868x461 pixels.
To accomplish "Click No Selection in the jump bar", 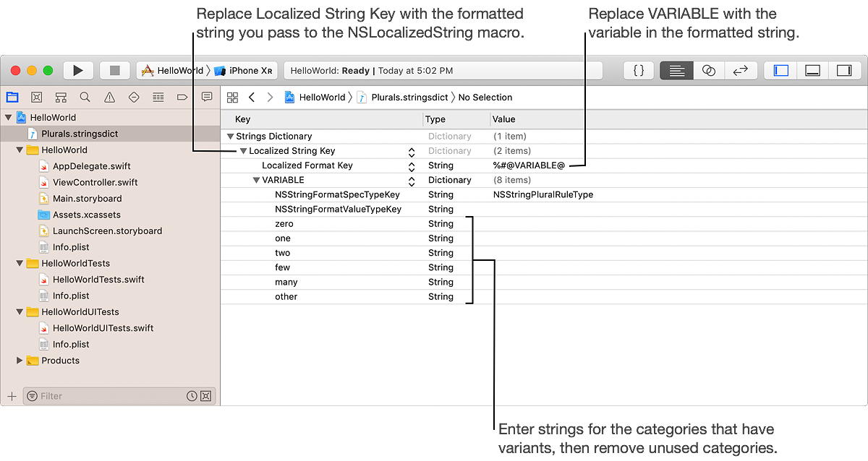I will (x=485, y=97).
